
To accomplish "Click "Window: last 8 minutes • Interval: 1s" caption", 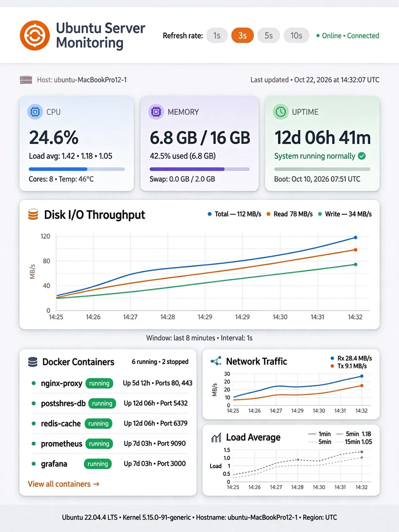I will coord(199,338).
